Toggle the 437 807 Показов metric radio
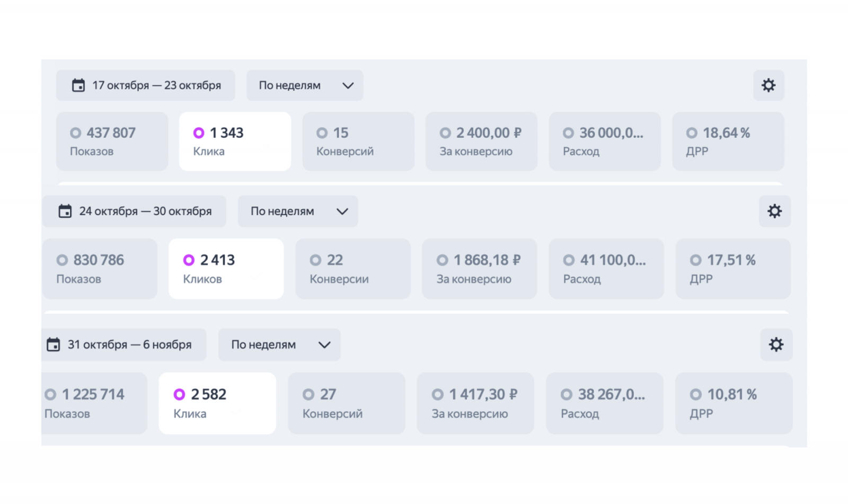The image size is (848, 504). pyautogui.click(x=76, y=133)
